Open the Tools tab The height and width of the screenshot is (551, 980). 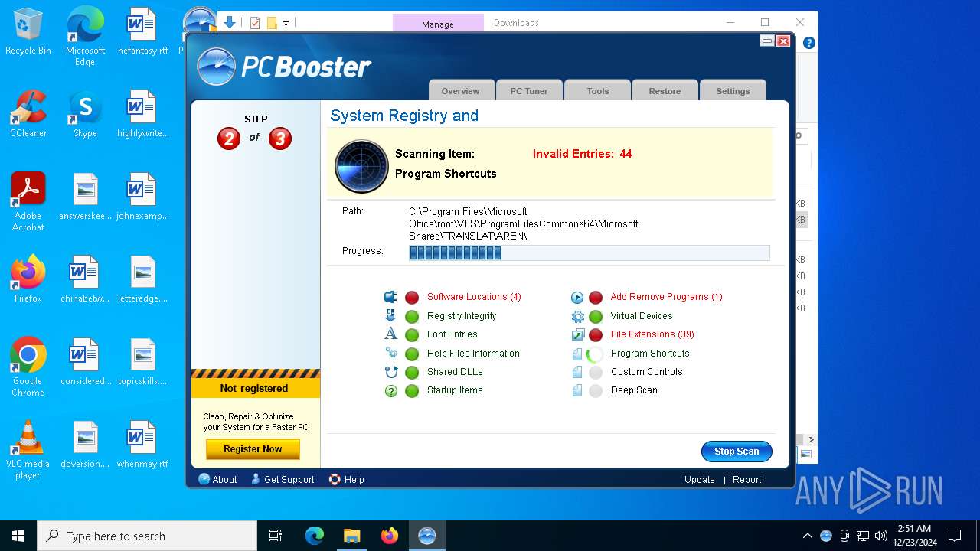[x=598, y=90]
